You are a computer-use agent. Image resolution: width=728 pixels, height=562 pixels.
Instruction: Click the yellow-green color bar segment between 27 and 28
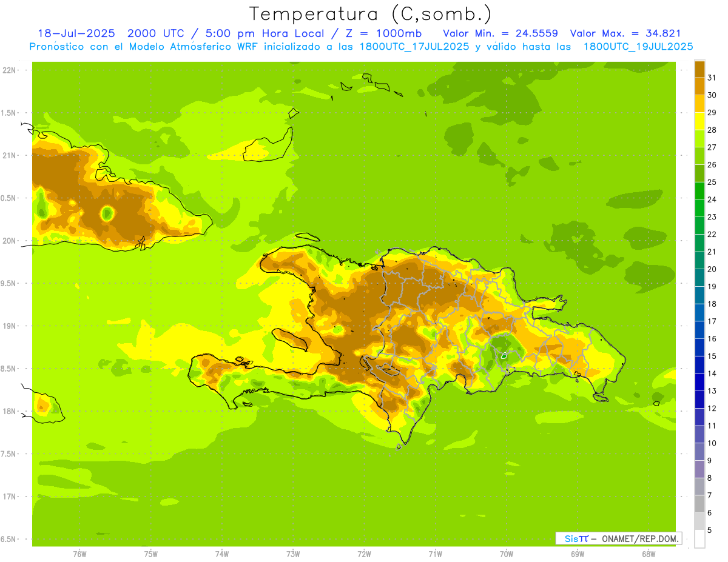tap(699, 138)
